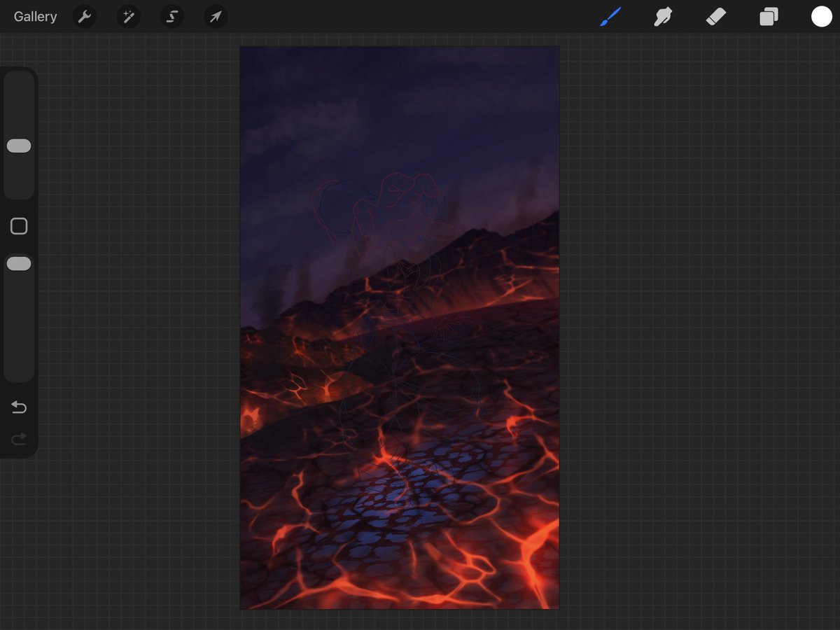Select the Brush tool
Image resolution: width=840 pixels, height=630 pixels.
pos(610,17)
